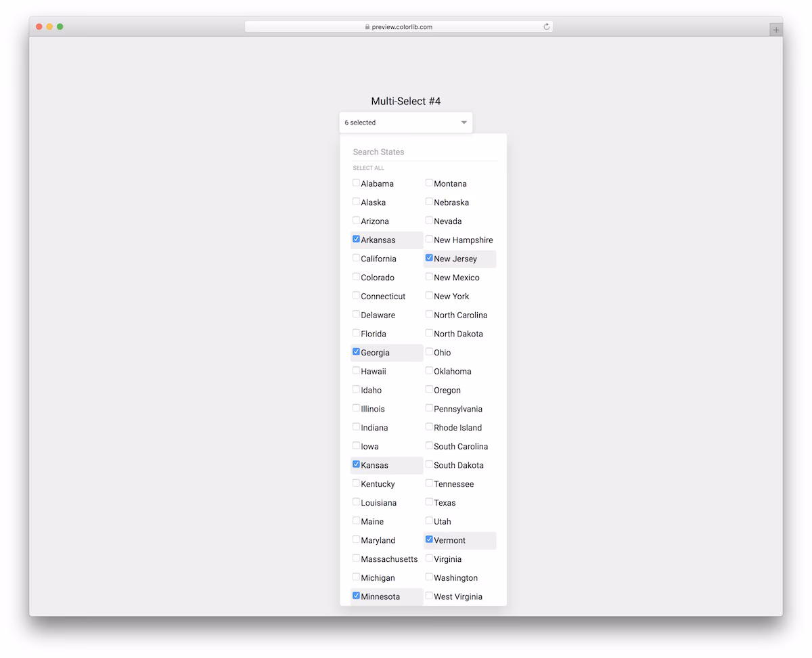Check the West Virginia checkbox
The width and height of the screenshot is (812, 658).
pos(429,596)
